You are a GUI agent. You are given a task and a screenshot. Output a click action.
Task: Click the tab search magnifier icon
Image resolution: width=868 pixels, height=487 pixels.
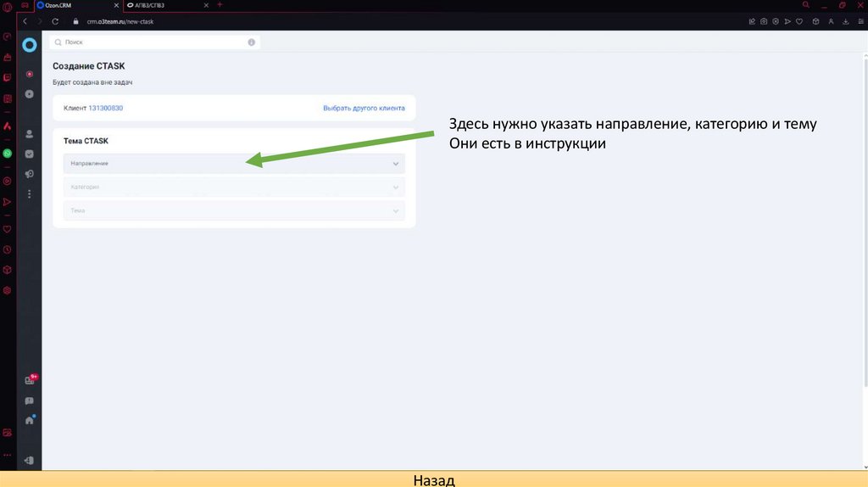806,4
